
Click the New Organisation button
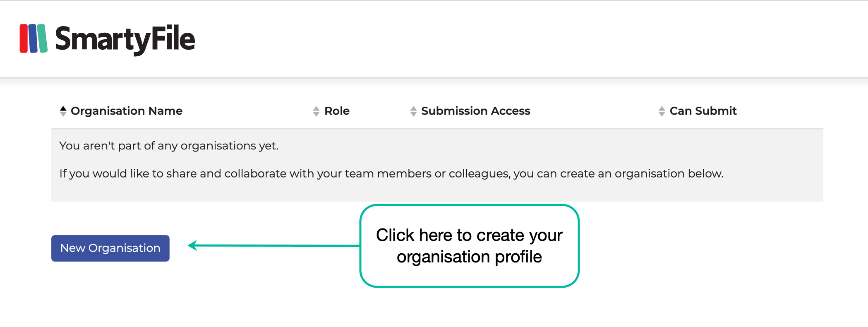click(x=110, y=248)
